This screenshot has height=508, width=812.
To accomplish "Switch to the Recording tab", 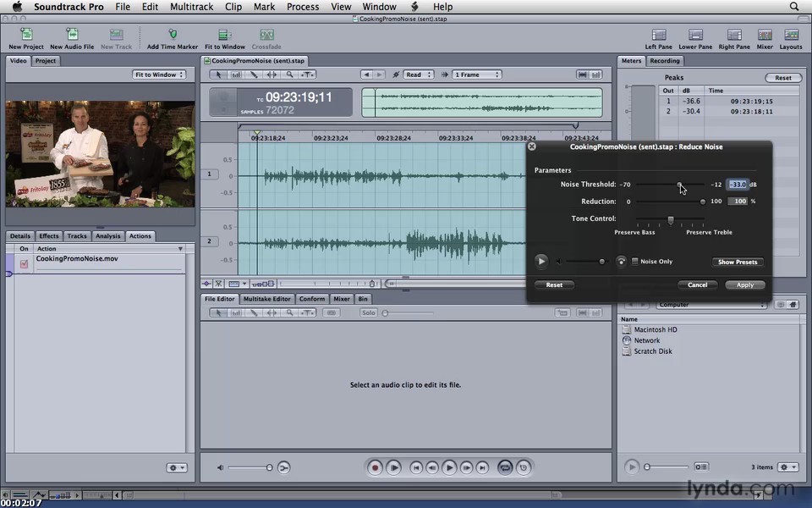I will coord(665,61).
